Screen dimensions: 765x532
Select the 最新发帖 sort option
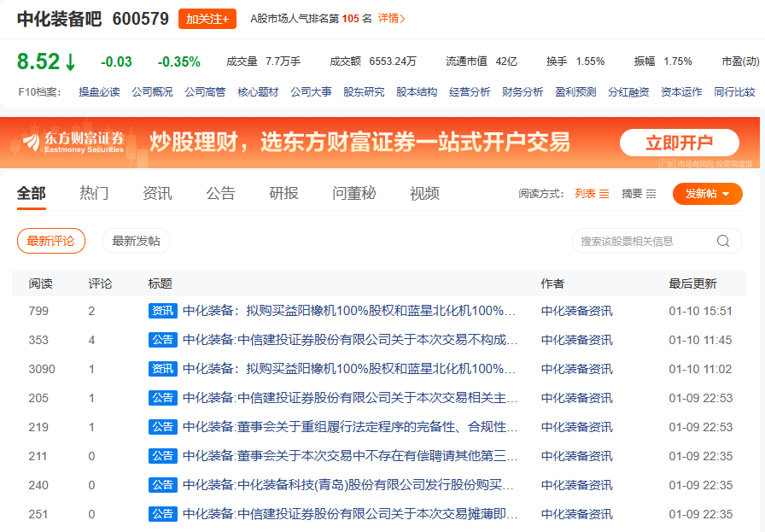click(x=137, y=241)
